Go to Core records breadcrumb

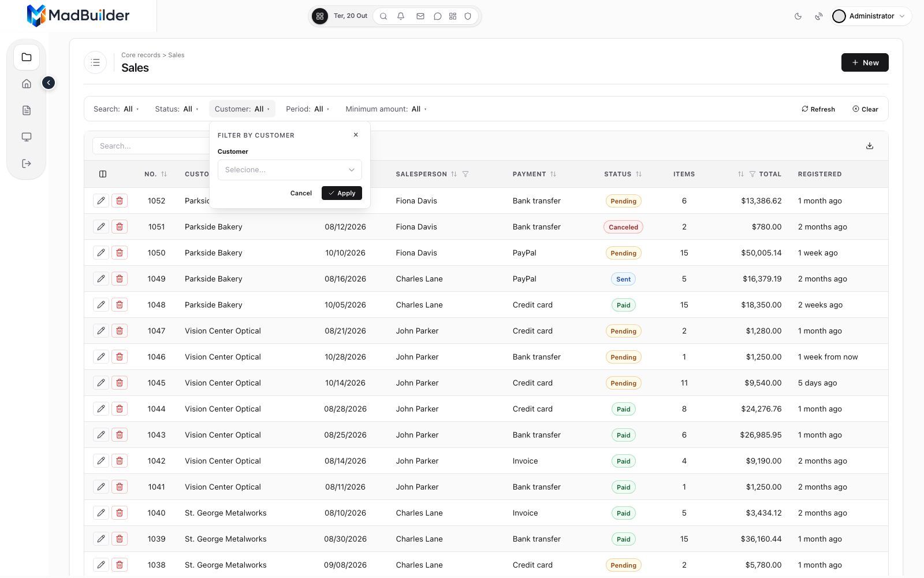[141, 55]
